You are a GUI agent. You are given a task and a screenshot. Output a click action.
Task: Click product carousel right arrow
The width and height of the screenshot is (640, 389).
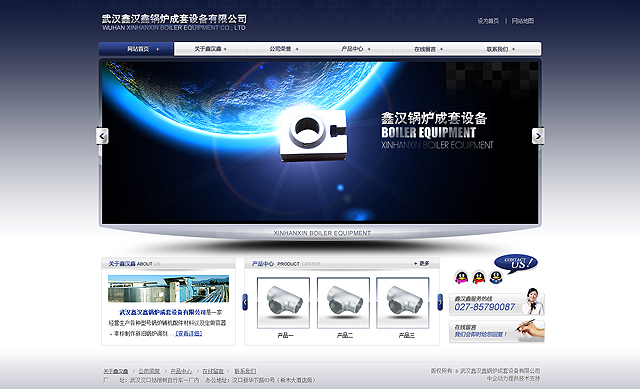point(440,302)
